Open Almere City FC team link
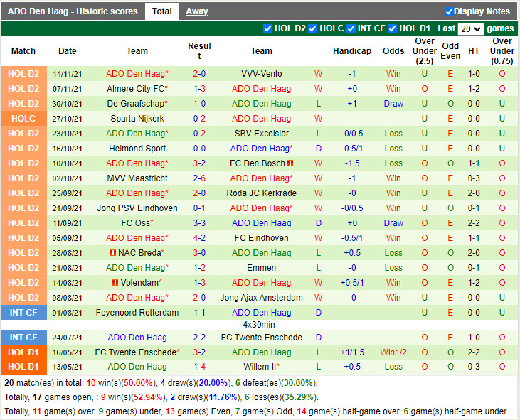Image resolution: width=520 pixels, height=420 pixels. (137, 89)
